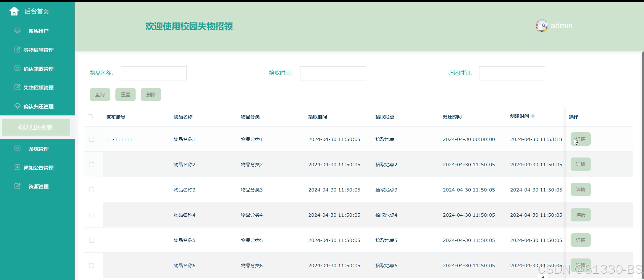Click the icon next to 通知公告管理
The height and width of the screenshot is (280, 644).
click(x=17, y=167)
